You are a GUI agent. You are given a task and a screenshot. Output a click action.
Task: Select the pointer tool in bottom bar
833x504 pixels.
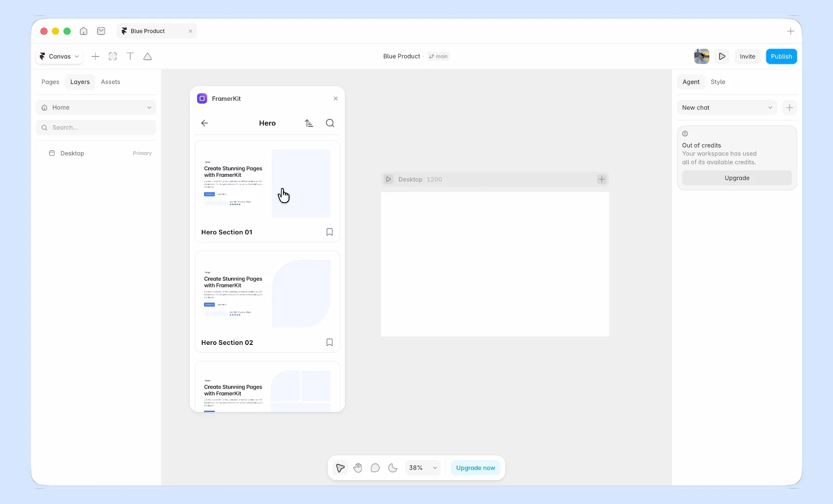340,468
